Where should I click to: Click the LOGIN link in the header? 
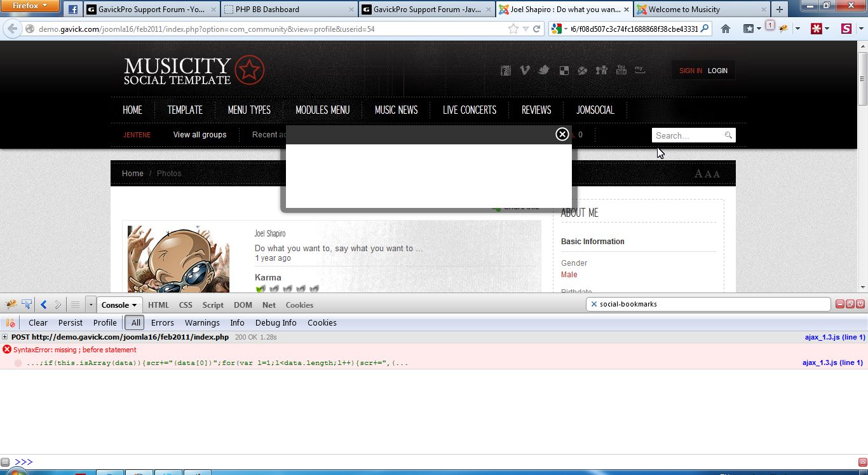[717, 71]
